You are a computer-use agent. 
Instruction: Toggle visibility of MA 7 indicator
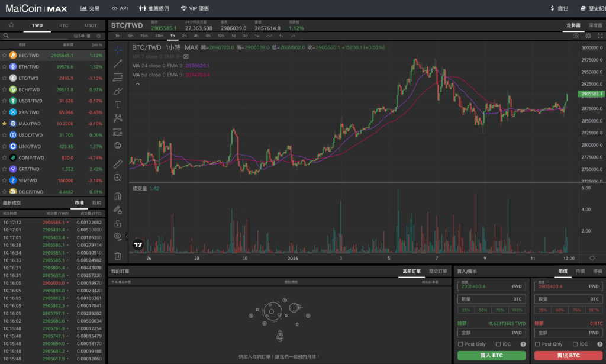pyautogui.click(x=185, y=56)
